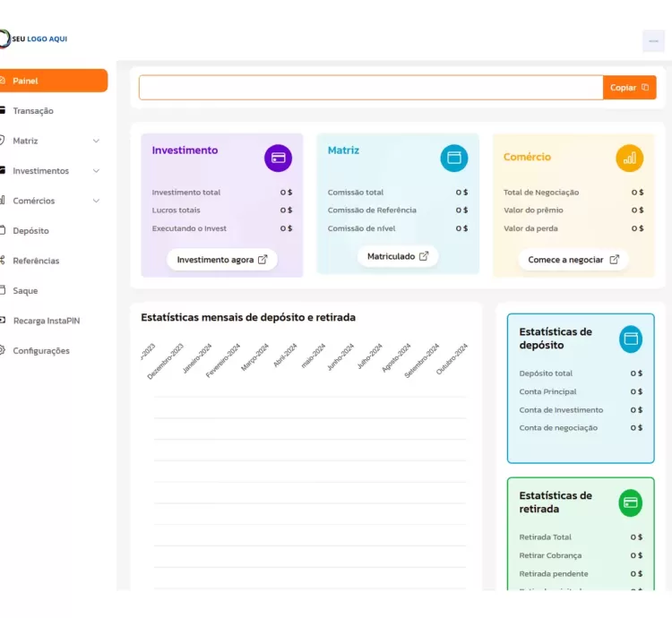Open the top-right header menu icon

coord(653,41)
